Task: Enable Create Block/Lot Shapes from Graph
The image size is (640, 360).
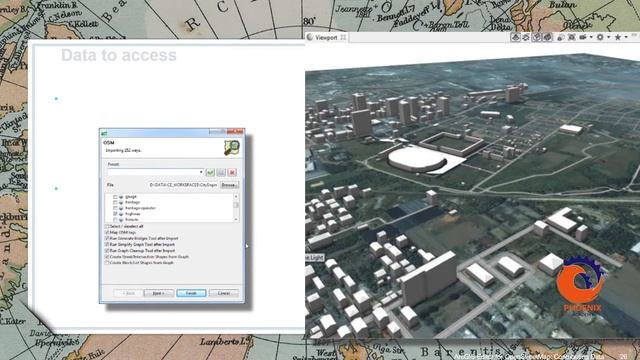Action: click(x=107, y=263)
